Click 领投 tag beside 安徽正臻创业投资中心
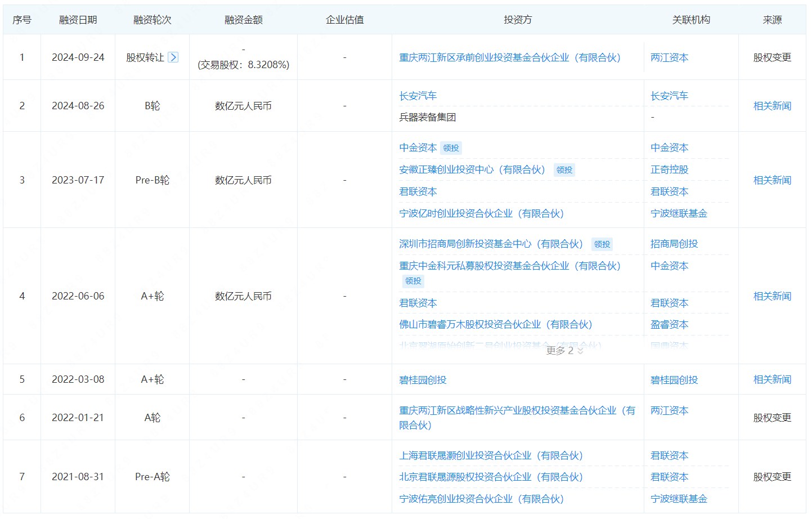Viewport: 812px width, 519px height. pos(564,170)
